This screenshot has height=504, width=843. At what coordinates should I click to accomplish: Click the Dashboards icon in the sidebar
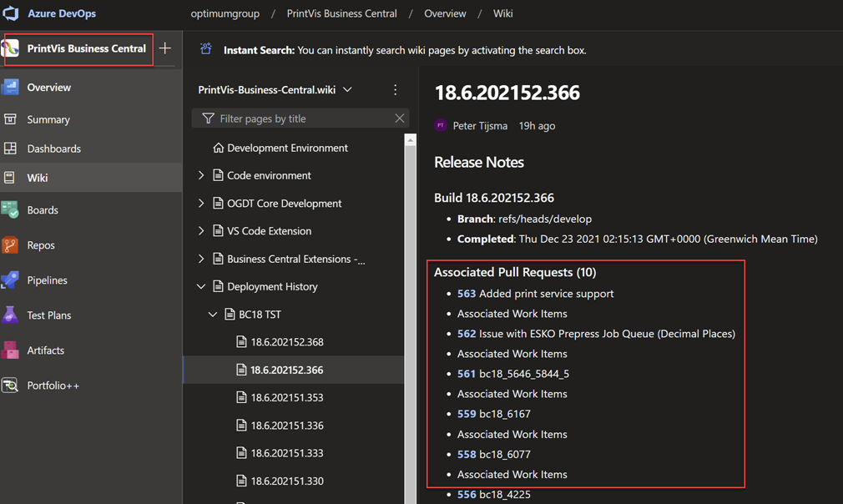point(10,149)
